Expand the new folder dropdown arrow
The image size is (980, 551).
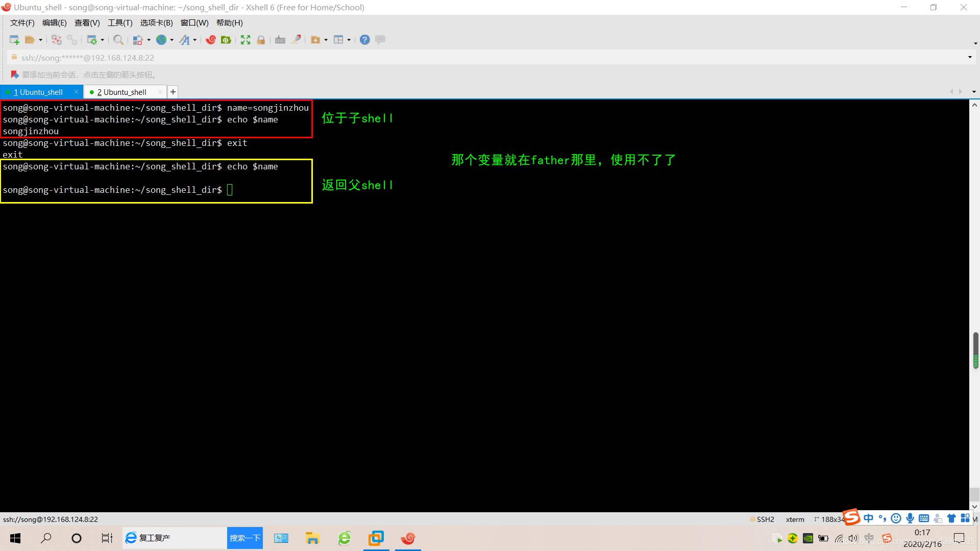point(326,40)
